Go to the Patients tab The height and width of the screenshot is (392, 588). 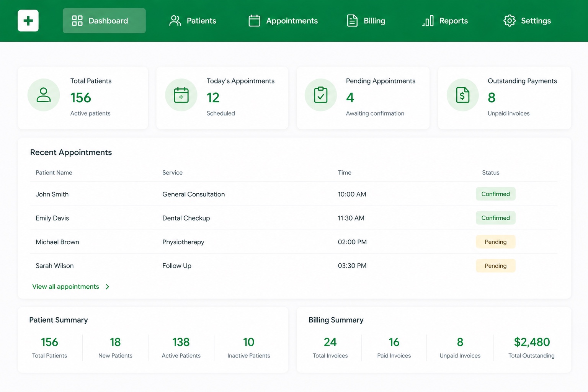[x=193, y=21]
